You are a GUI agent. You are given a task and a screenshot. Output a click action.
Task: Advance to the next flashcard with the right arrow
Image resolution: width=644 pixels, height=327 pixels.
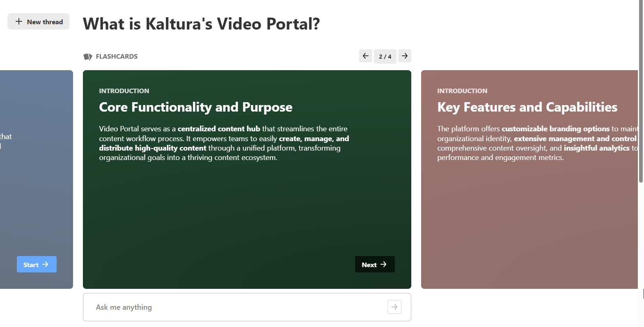[405, 56]
